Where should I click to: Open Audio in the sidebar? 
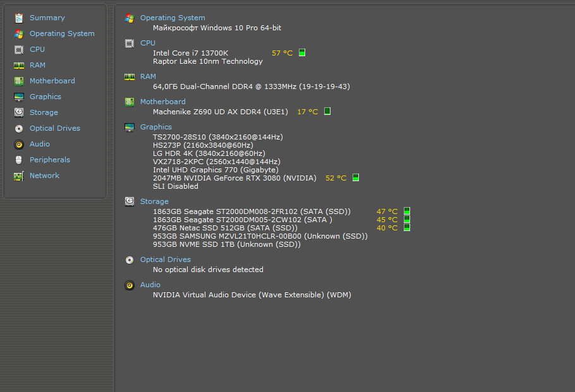[x=40, y=144]
